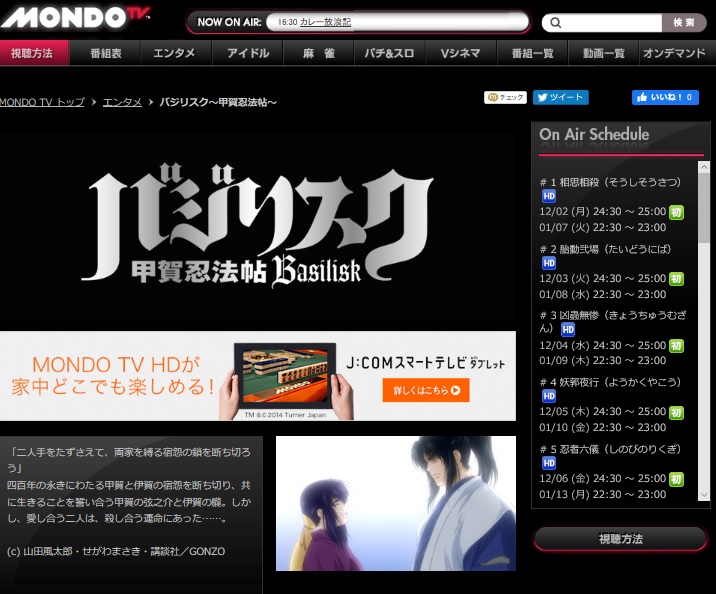Viewport: 716px width, 594px height.
Task: Click breadcrumb text バジリスク〜甲賀忍法帖〜
Action: point(218,102)
